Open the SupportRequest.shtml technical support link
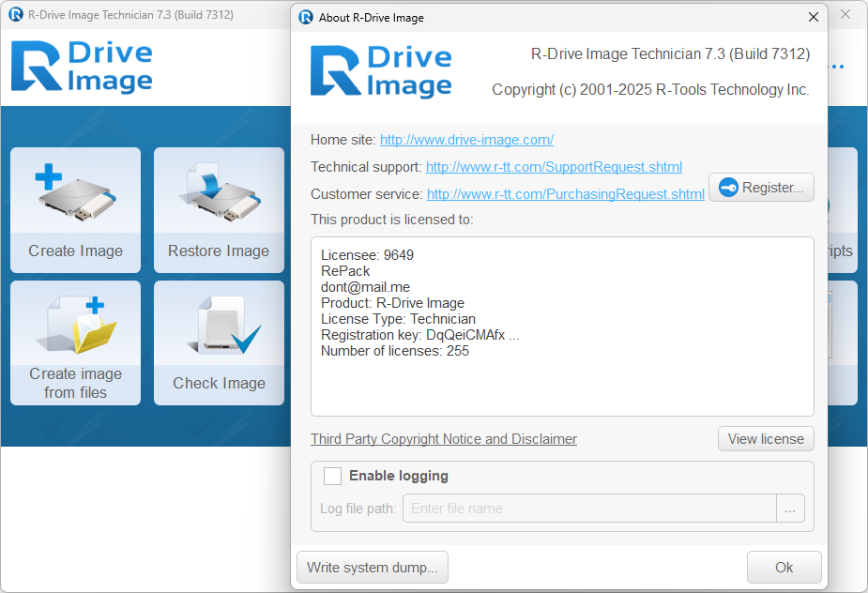 tap(554, 167)
